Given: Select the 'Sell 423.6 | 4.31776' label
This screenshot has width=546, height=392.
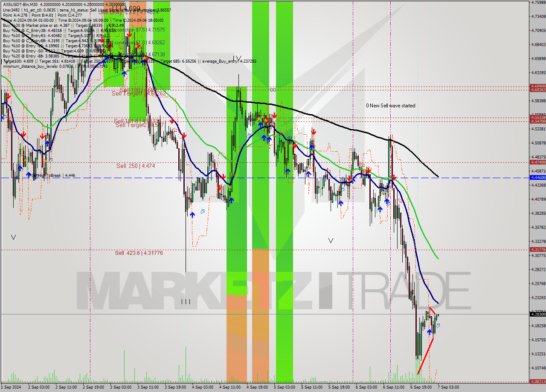Looking at the screenshot, I should [x=139, y=253].
